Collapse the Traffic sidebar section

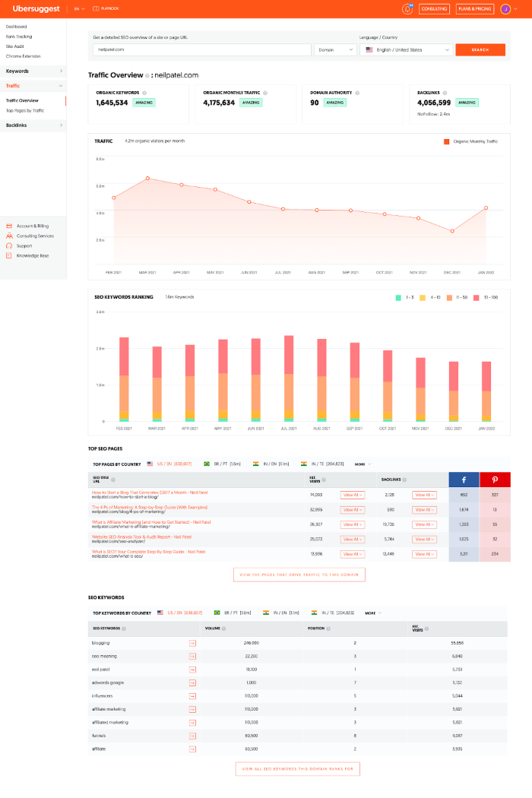click(x=33, y=86)
